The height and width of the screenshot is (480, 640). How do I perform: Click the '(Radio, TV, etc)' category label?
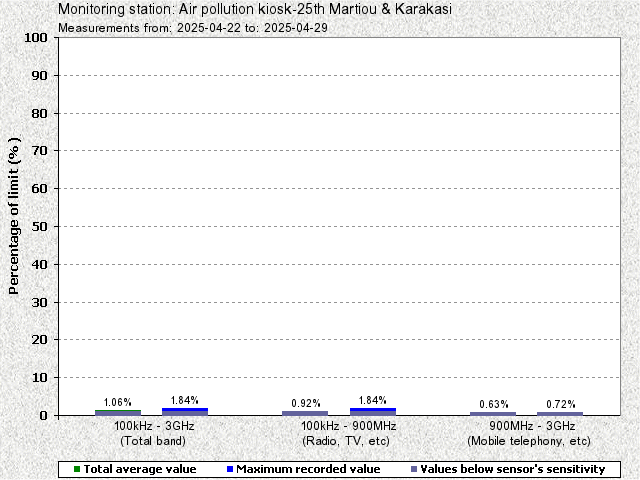tap(346, 441)
